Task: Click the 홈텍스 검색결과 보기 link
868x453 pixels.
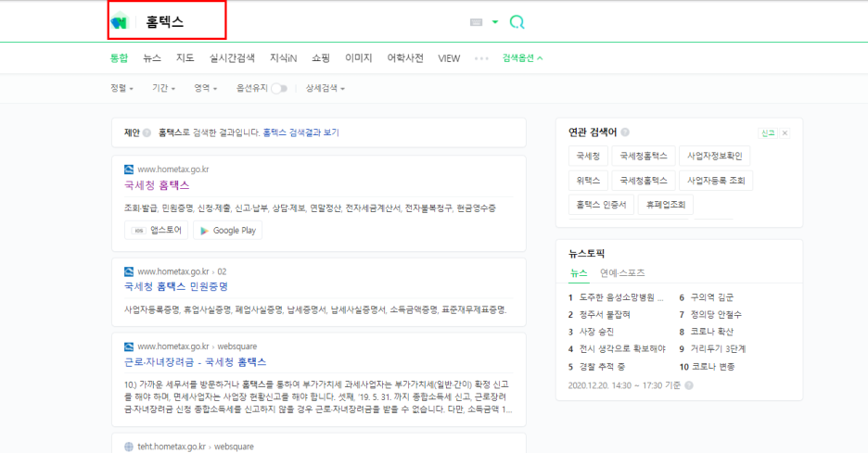Action: [x=300, y=132]
